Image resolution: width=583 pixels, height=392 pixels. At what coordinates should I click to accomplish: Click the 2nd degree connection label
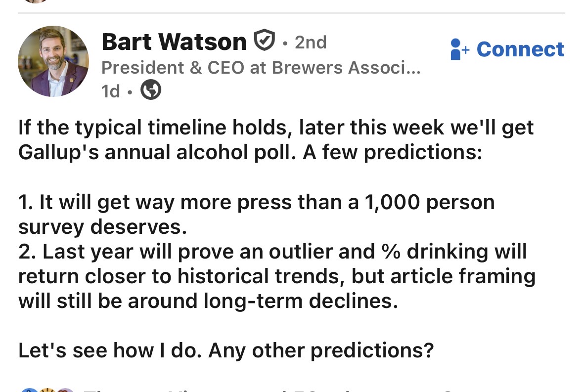311,43
